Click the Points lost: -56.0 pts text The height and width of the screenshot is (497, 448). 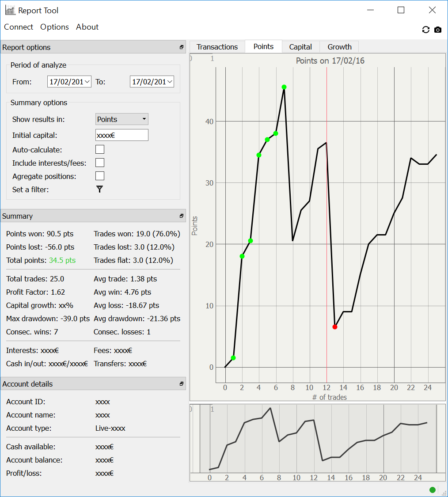coord(40,247)
